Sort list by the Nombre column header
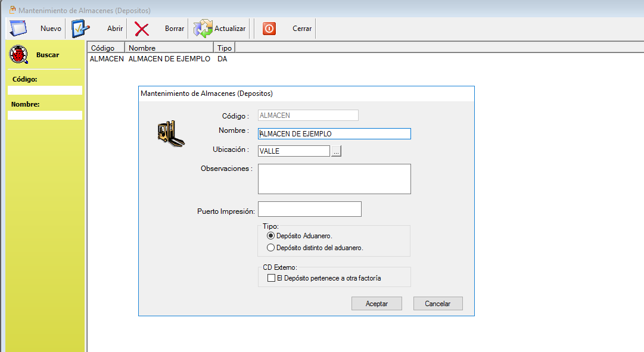The image size is (644, 352). coord(169,48)
